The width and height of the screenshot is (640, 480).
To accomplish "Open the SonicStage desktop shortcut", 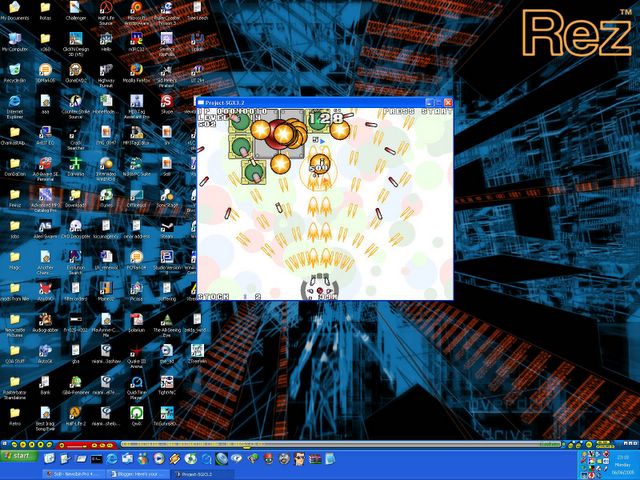I will pyautogui.click(x=167, y=198).
